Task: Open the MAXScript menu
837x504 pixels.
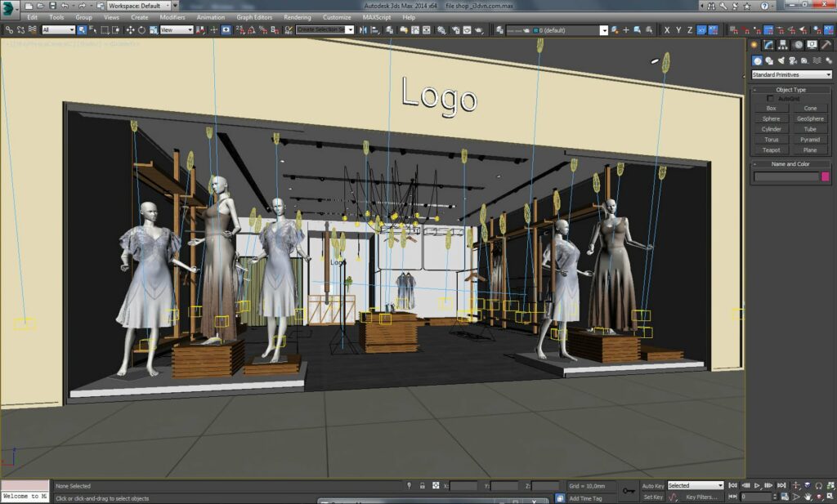Action: click(x=377, y=17)
